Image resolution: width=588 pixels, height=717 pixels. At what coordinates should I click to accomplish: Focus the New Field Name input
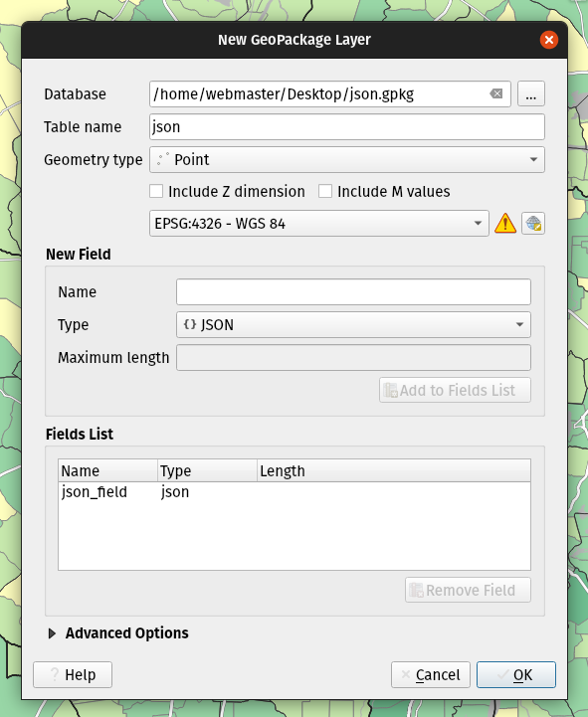(x=353, y=291)
